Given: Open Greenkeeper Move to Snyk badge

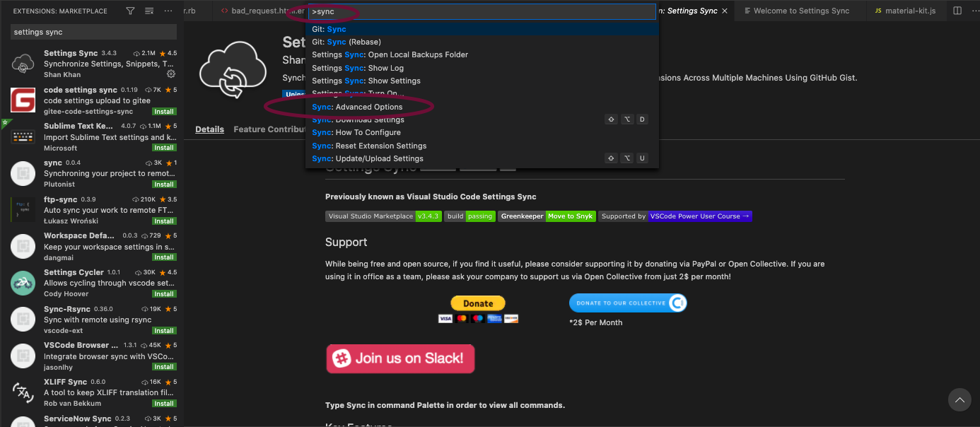Looking at the screenshot, I should click(548, 216).
